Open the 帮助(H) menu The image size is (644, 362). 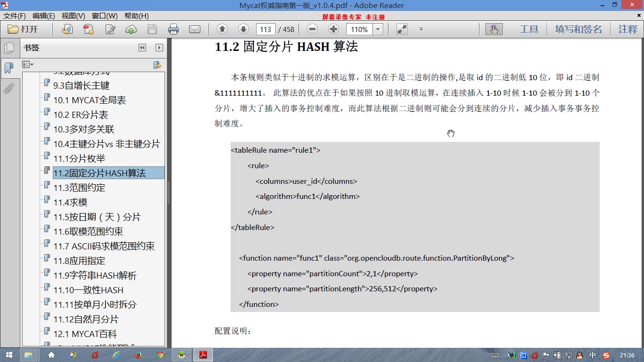136,16
